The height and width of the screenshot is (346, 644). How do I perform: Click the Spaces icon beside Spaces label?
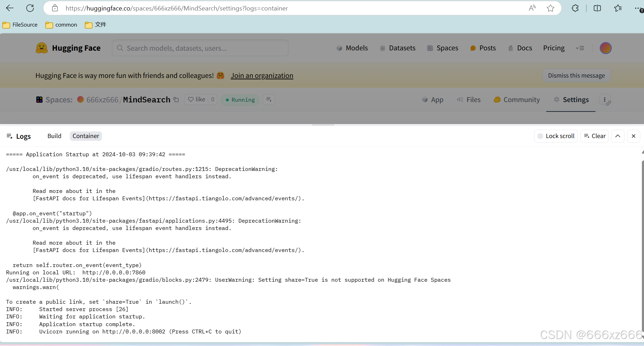(x=39, y=100)
